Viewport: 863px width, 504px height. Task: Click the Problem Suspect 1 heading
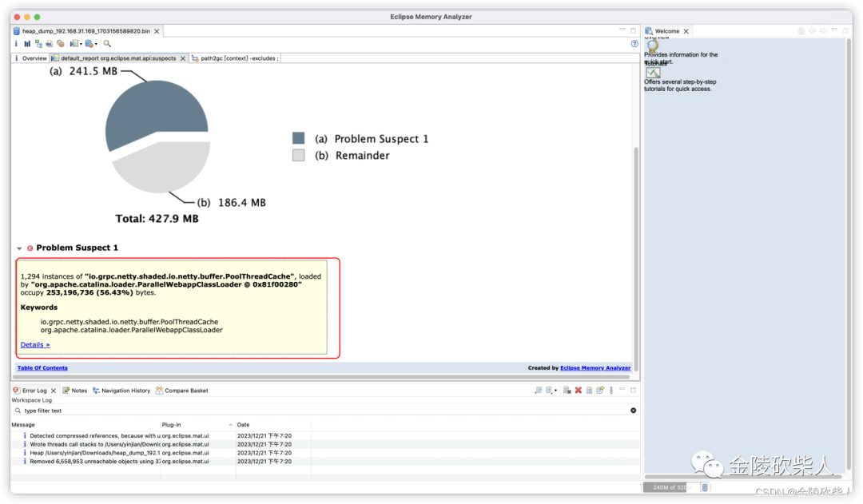(77, 248)
